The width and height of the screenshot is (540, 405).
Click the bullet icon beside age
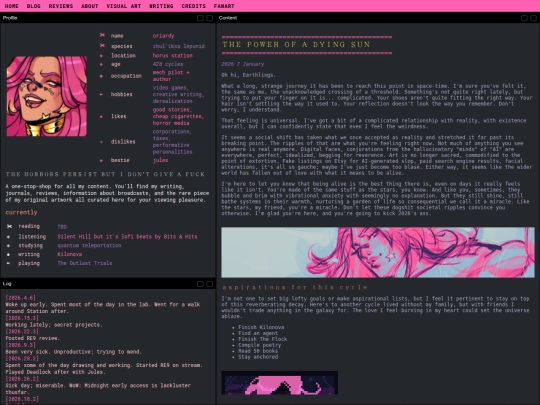point(101,64)
